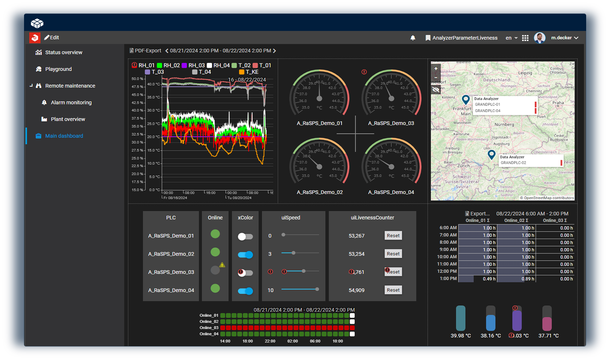
Task: Click the AnalyzerParameterLiveness bookmark icon
Action: 428,38
